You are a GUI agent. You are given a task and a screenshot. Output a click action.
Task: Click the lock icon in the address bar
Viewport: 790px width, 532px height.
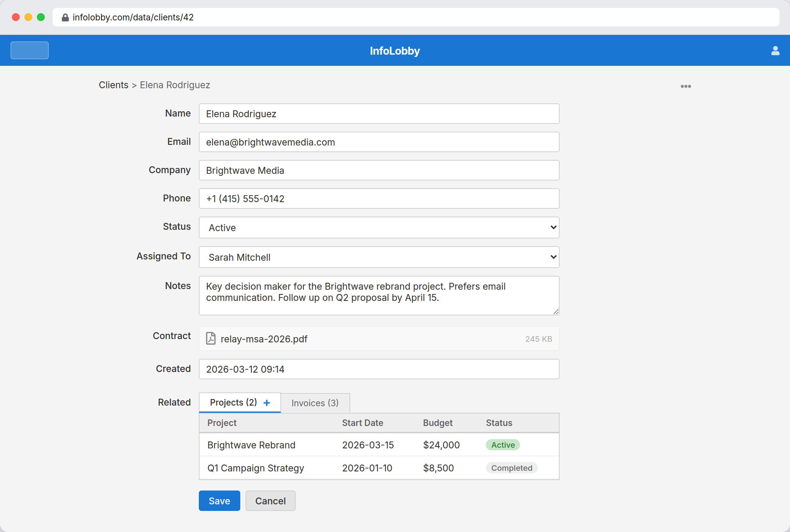(x=65, y=17)
